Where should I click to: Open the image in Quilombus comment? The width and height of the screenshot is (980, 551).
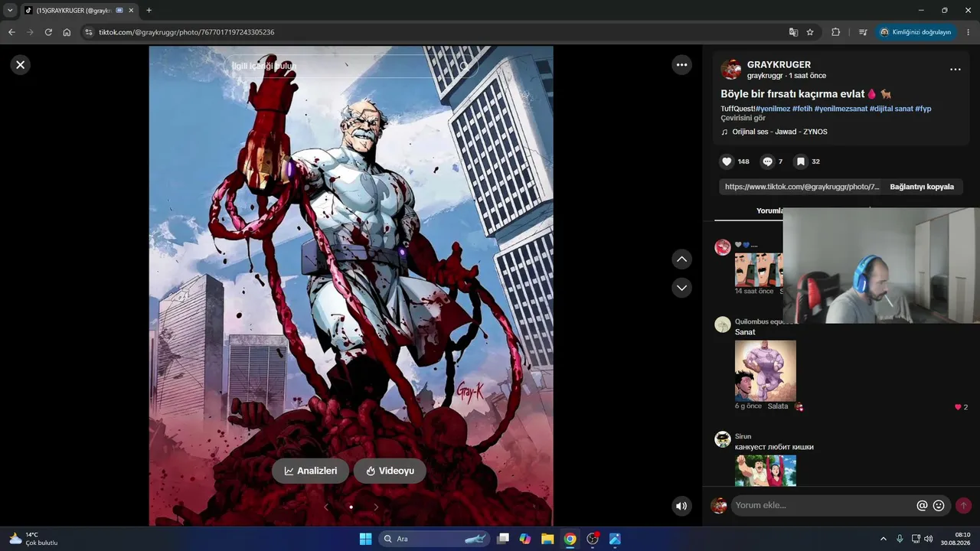click(766, 370)
